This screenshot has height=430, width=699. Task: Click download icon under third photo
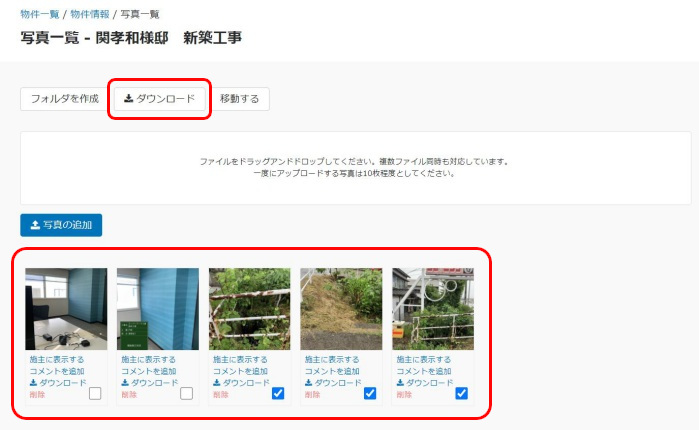(x=217, y=383)
